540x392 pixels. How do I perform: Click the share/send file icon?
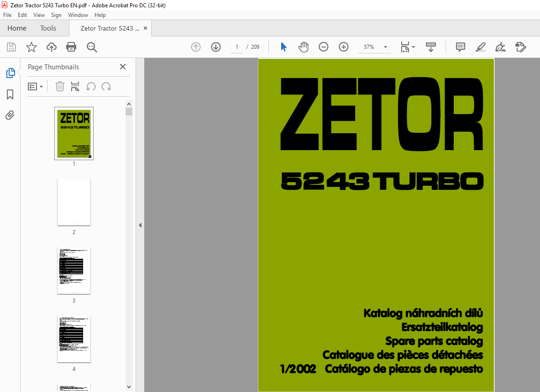(x=521, y=47)
